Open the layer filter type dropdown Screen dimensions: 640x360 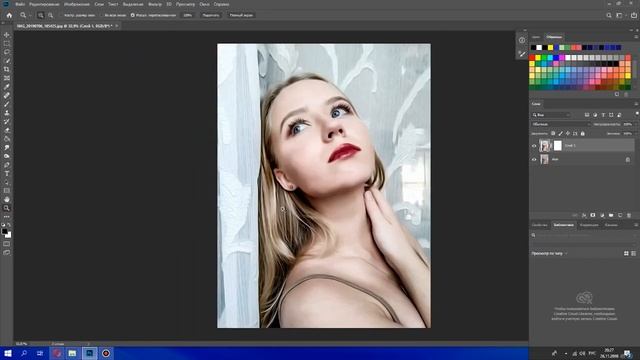tap(551, 115)
